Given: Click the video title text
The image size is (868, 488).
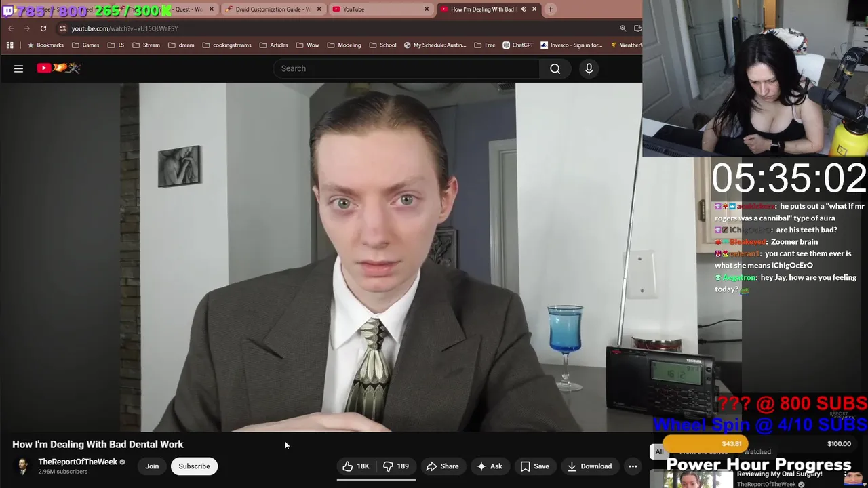Looking at the screenshot, I should pos(98,445).
